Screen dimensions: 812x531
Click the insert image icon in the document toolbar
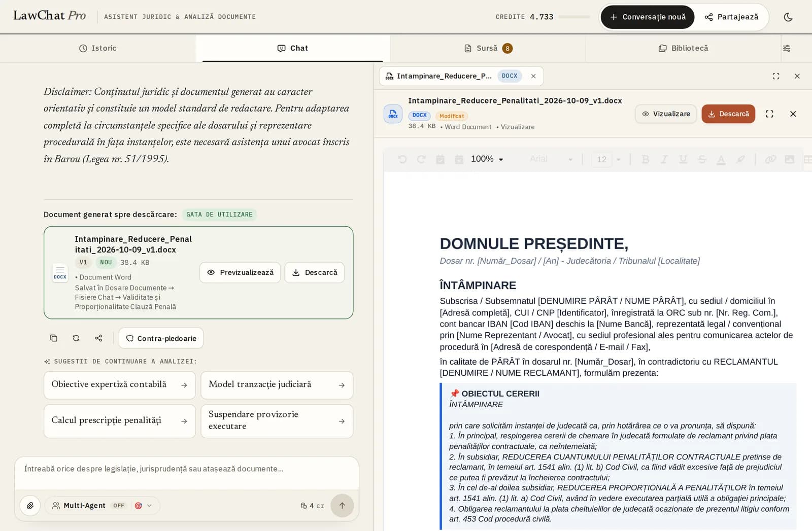coord(789,159)
